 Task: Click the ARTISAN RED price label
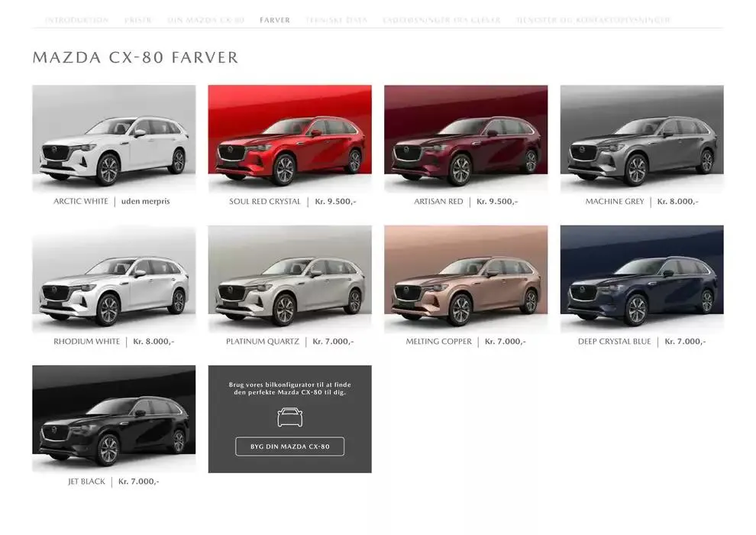click(x=496, y=202)
